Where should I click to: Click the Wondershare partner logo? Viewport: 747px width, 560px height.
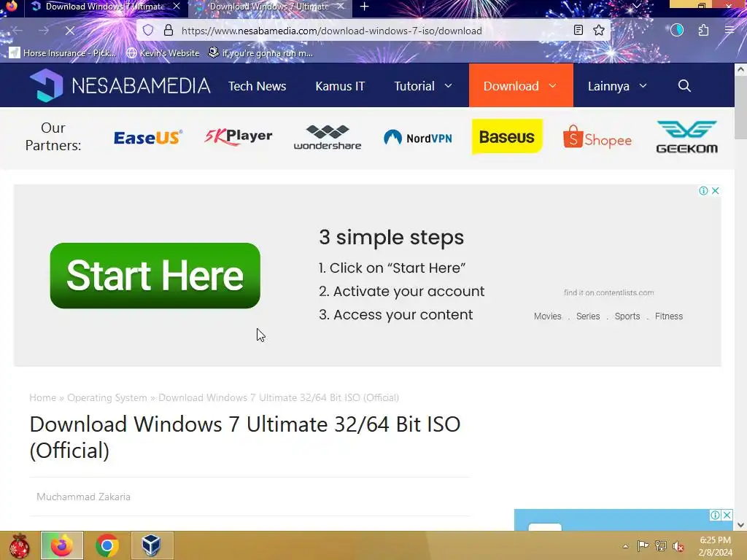pos(328,137)
